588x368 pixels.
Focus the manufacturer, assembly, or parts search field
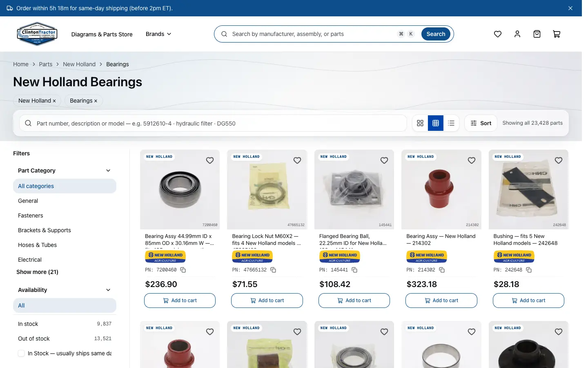click(x=312, y=34)
